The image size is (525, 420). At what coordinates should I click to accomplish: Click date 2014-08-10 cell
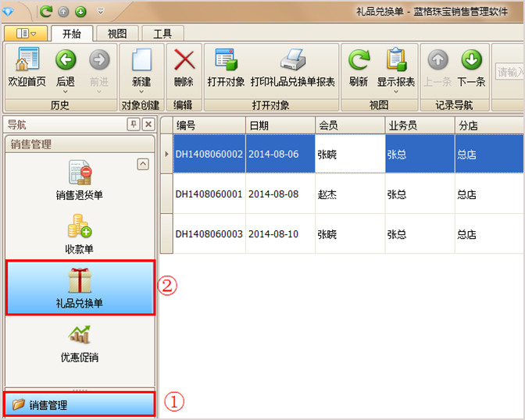(280, 233)
